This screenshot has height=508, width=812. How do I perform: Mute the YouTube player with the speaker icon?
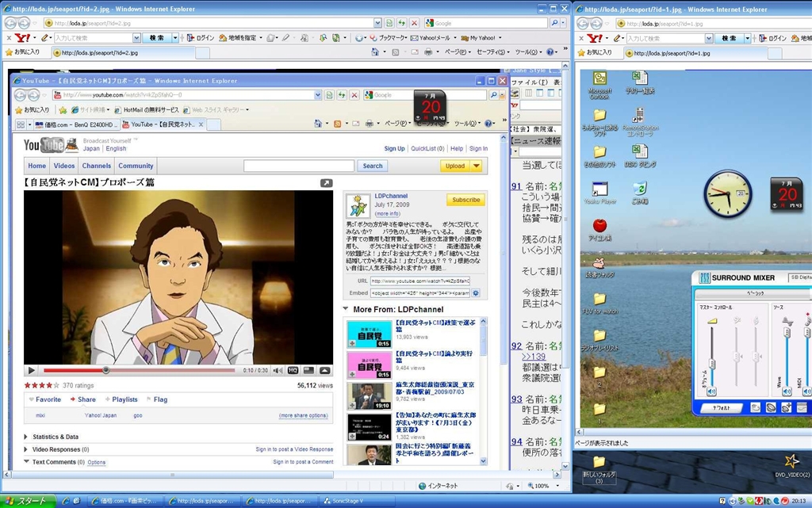coord(278,370)
